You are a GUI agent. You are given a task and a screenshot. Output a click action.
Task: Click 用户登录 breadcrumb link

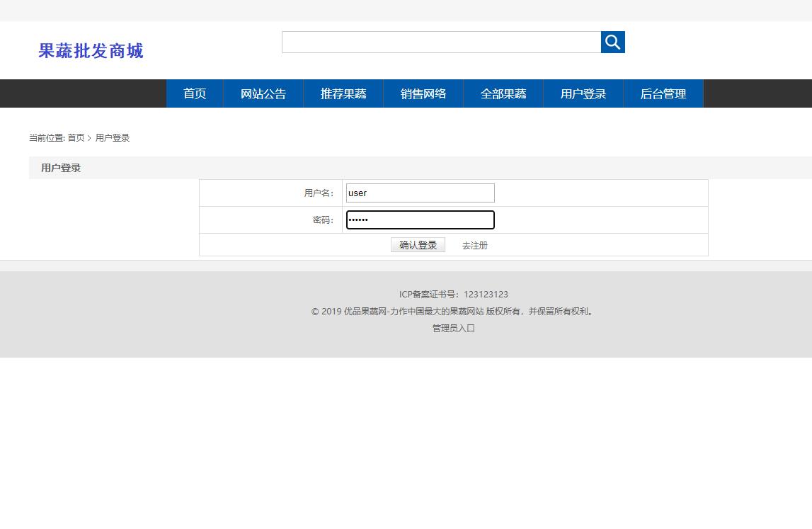(x=112, y=137)
